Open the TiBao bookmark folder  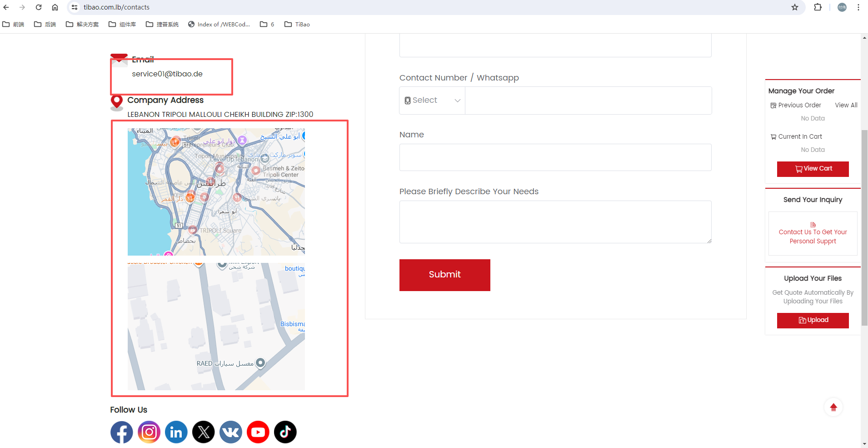tap(297, 25)
